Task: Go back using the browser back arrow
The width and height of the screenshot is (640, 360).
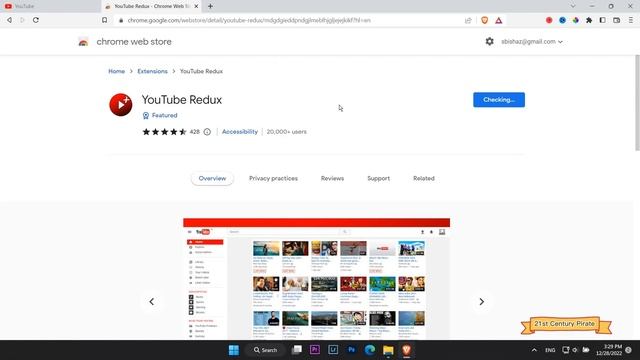Action: (9, 20)
